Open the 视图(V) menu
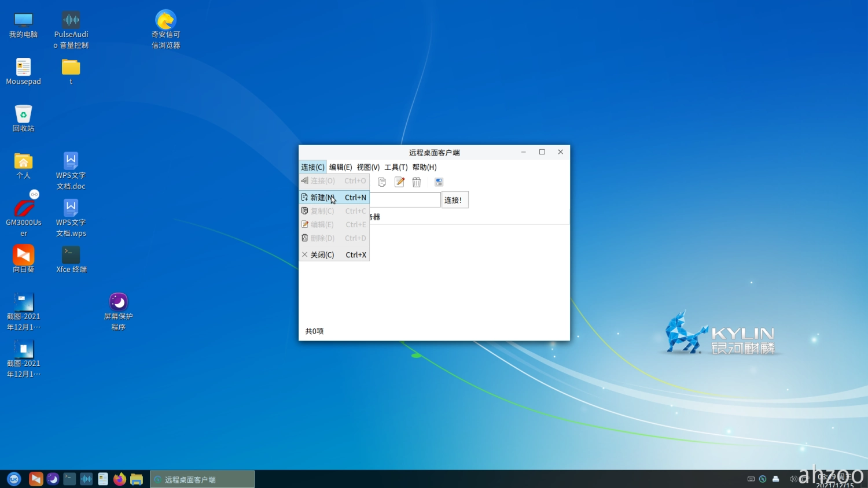868x488 pixels. point(368,167)
